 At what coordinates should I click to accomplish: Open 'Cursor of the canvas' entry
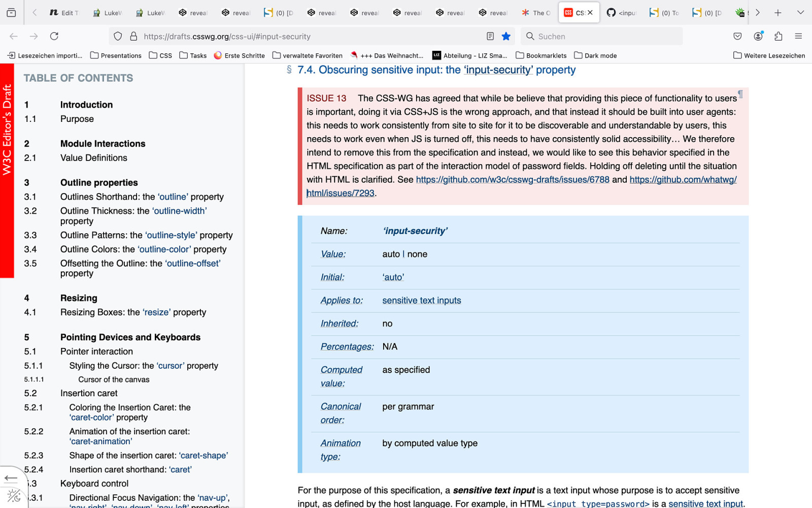(x=114, y=379)
